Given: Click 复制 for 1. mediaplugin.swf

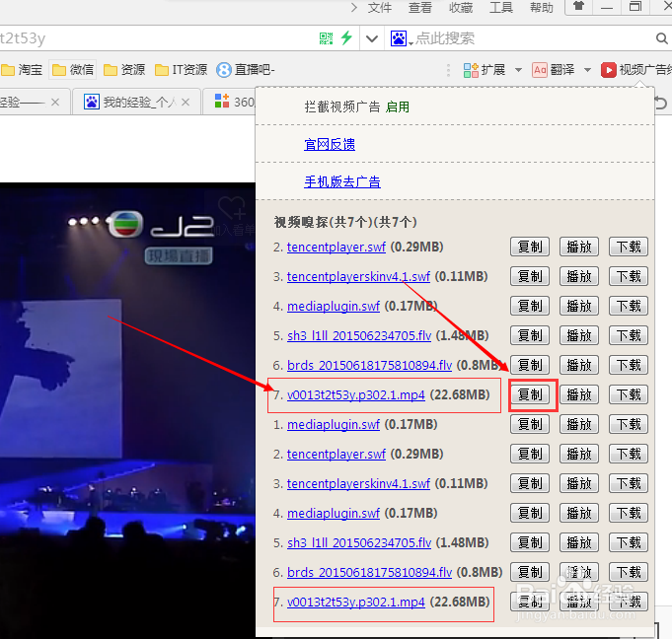Looking at the screenshot, I should (530, 424).
